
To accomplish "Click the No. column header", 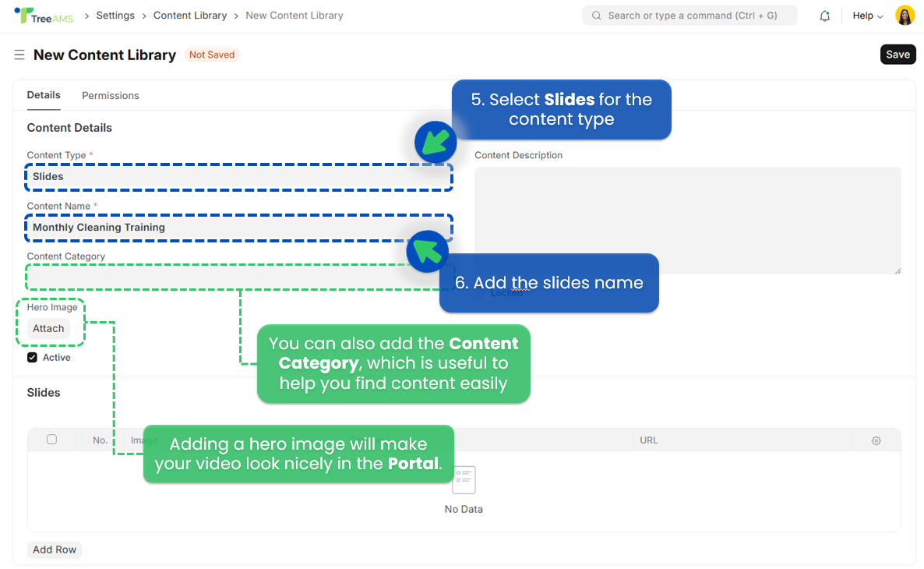I will (101, 440).
